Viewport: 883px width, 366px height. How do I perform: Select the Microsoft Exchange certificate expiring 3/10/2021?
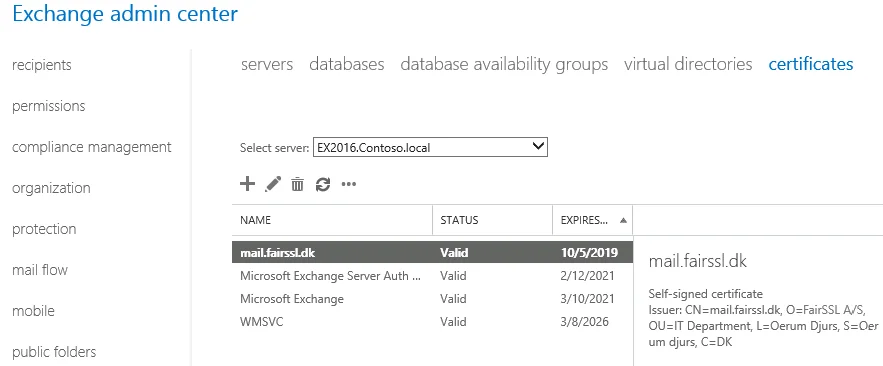click(x=432, y=298)
